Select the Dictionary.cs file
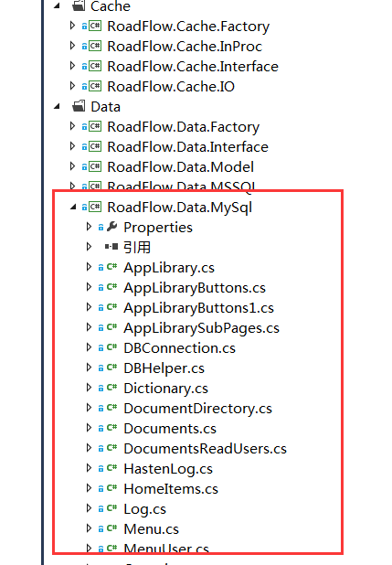Screen dimensions: 392x565 coord(165,389)
